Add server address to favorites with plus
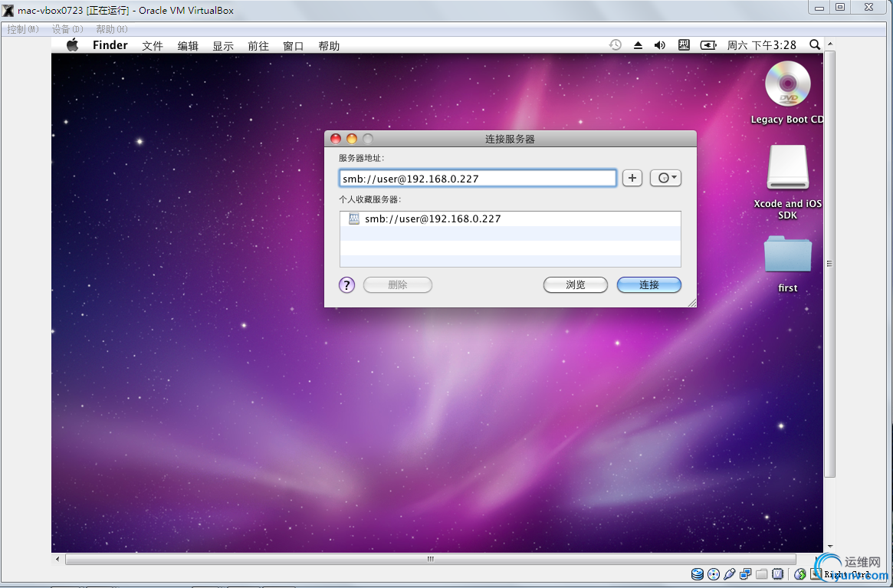The width and height of the screenshot is (893, 588). click(x=632, y=179)
